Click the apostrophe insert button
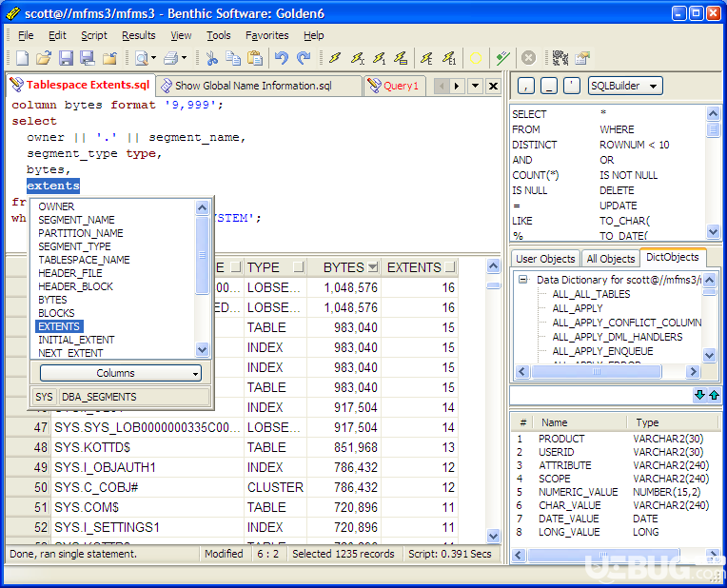727x588 pixels. (x=572, y=86)
